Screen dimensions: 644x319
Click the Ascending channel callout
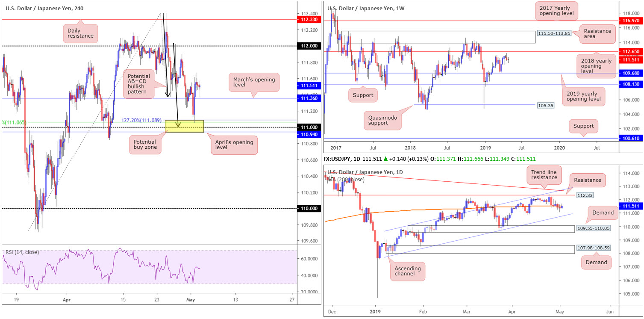408,271
